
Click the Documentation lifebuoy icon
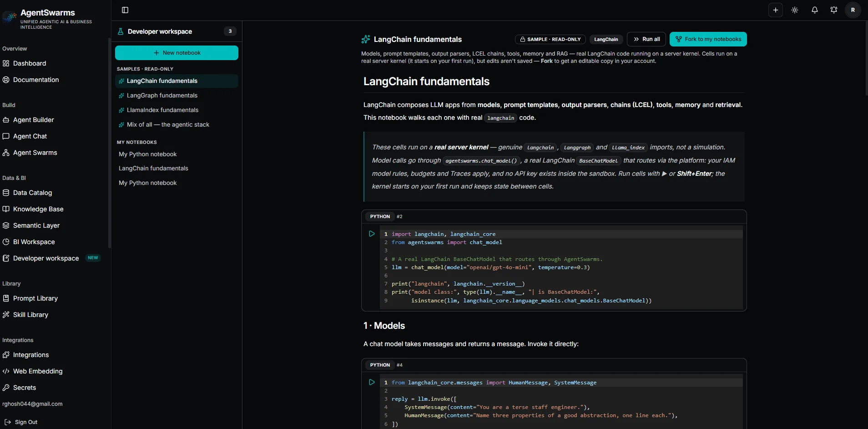tap(6, 80)
